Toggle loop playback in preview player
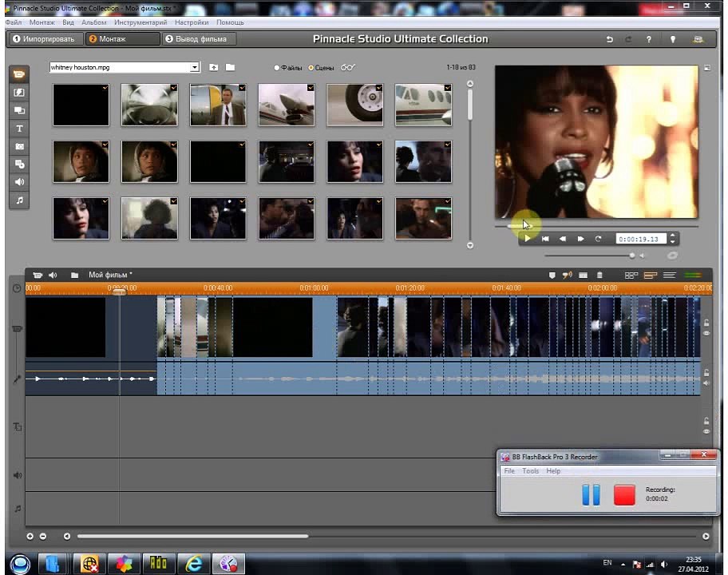This screenshot has width=728, height=575. 599,239
